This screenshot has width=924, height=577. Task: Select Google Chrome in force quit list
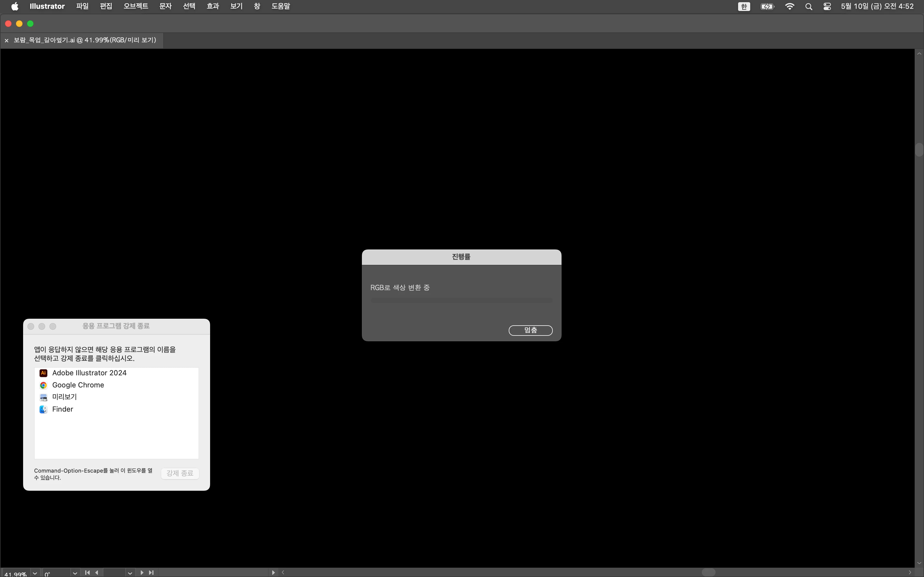(x=78, y=385)
